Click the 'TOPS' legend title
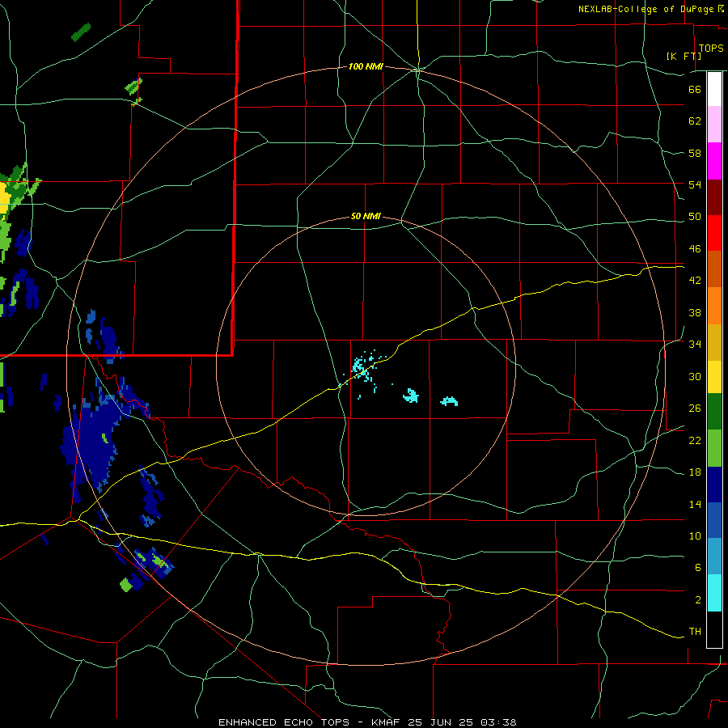The width and height of the screenshot is (728, 728). (711, 49)
